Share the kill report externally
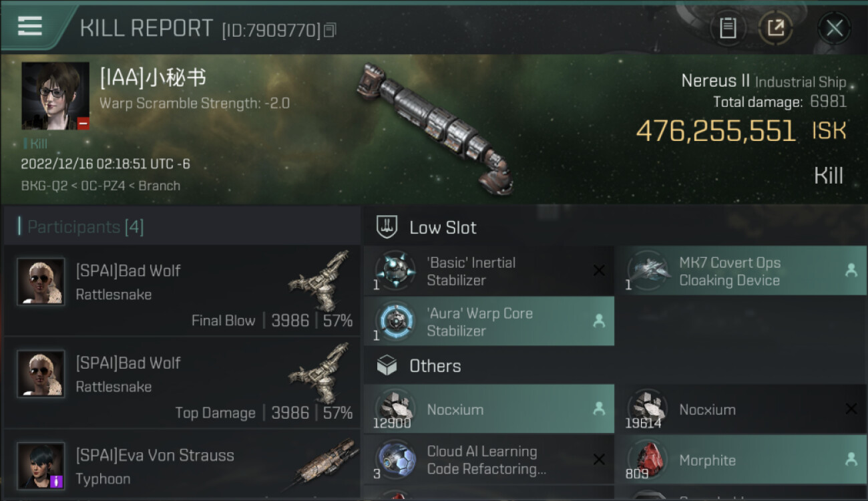 pos(776,28)
